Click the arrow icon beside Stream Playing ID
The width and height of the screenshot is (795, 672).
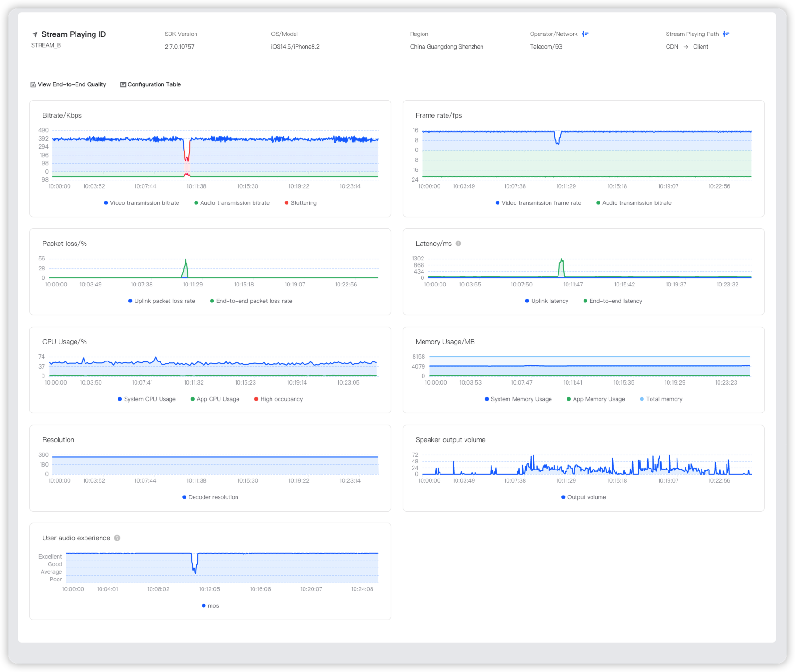(34, 34)
